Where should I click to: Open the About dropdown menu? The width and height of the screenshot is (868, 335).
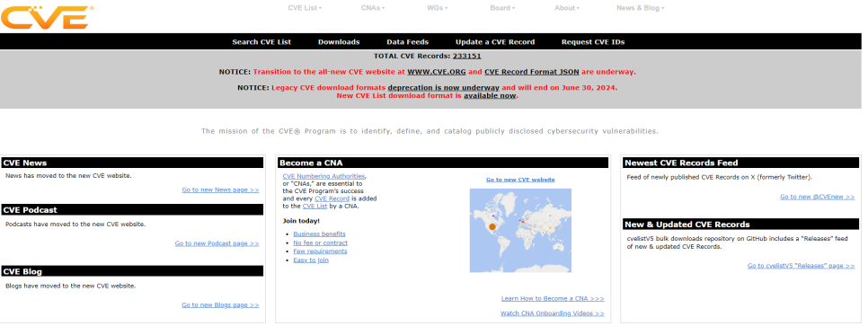coord(567,8)
